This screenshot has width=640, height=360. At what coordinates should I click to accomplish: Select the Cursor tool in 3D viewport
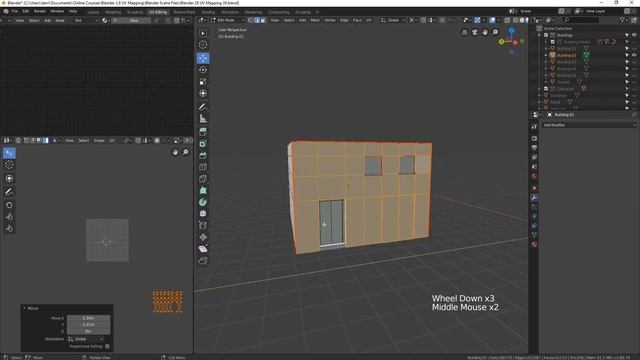pyautogui.click(x=203, y=45)
